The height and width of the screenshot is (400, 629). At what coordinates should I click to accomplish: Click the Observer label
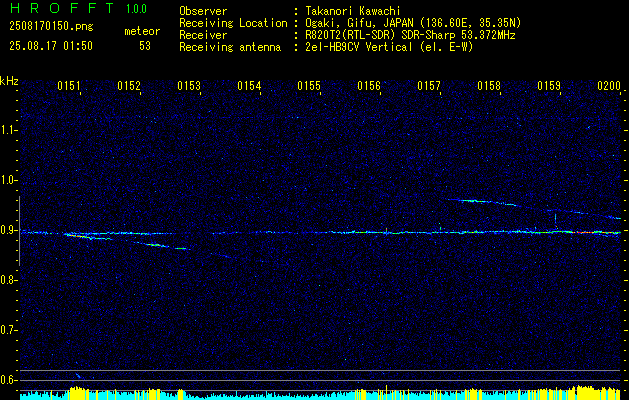click(x=203, y=12)
